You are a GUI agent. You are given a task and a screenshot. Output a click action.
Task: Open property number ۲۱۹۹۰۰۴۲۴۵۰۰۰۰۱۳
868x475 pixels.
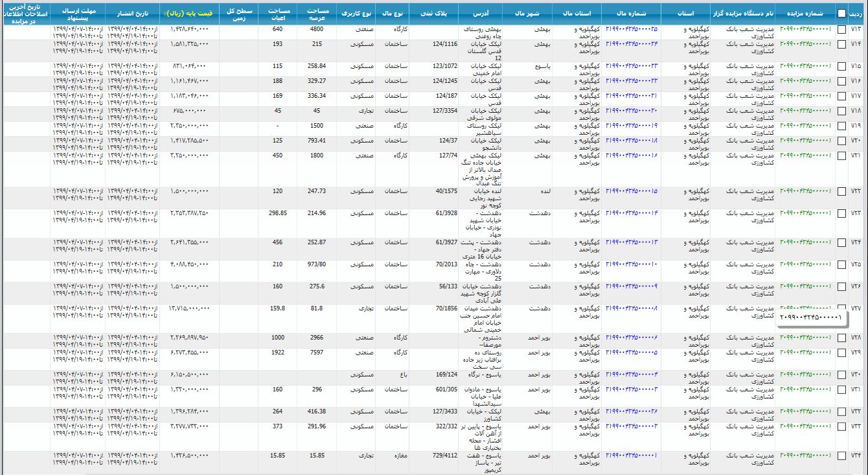(632, 242)
